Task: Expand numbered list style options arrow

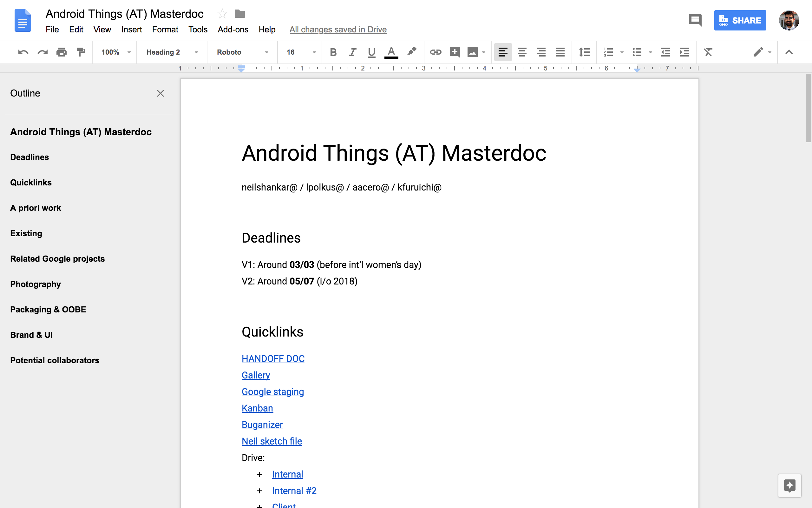Action: click(622, 52)
